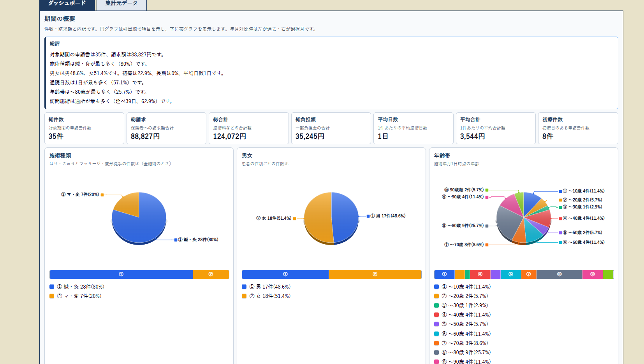
Task: Click the 平均合計 3,544円 card
Action: (496, 128)
